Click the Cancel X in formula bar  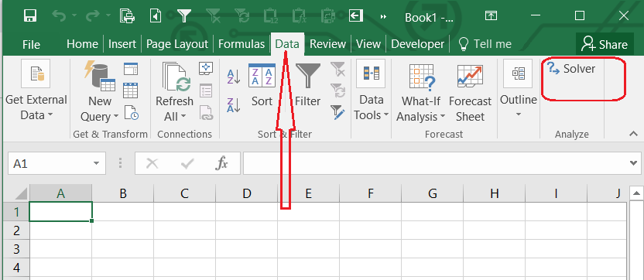tap(152, 164)
